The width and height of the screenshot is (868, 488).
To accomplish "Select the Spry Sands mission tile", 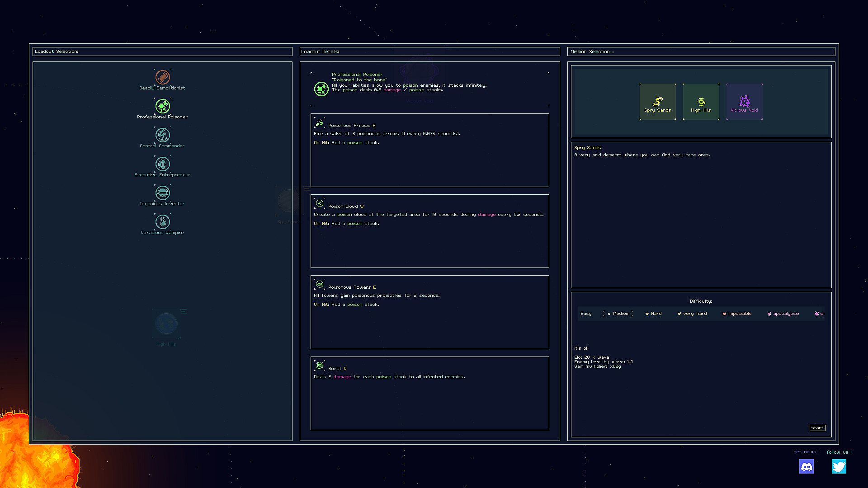I will (x=657, y=102).
